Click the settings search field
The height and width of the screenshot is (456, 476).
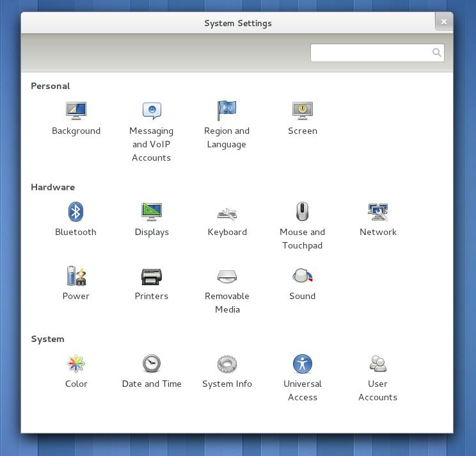coord(371,53)
